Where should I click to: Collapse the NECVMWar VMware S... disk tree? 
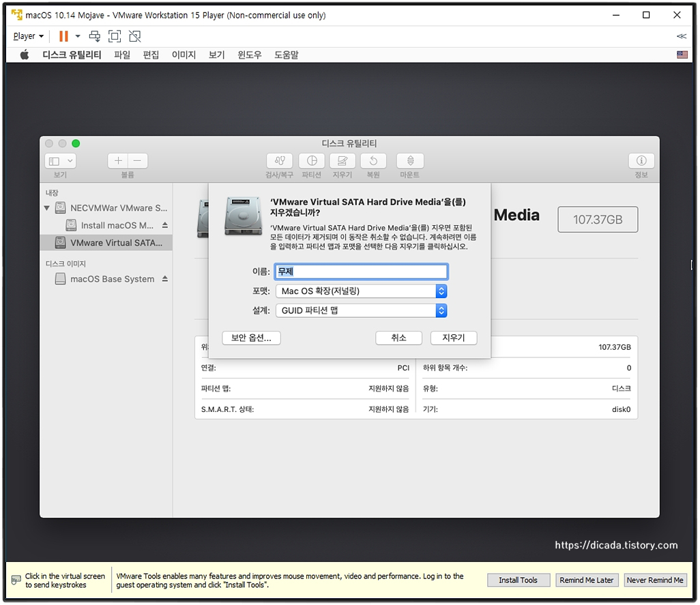point(47,208)
